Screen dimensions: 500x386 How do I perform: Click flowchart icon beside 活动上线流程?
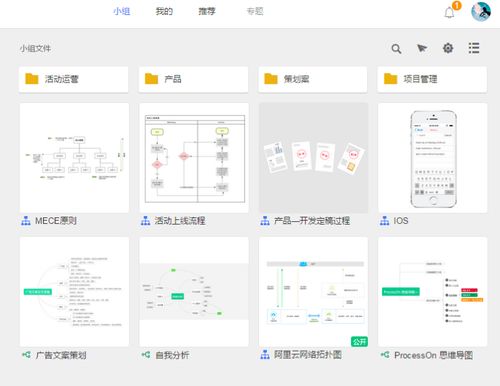tap(145, 221)
